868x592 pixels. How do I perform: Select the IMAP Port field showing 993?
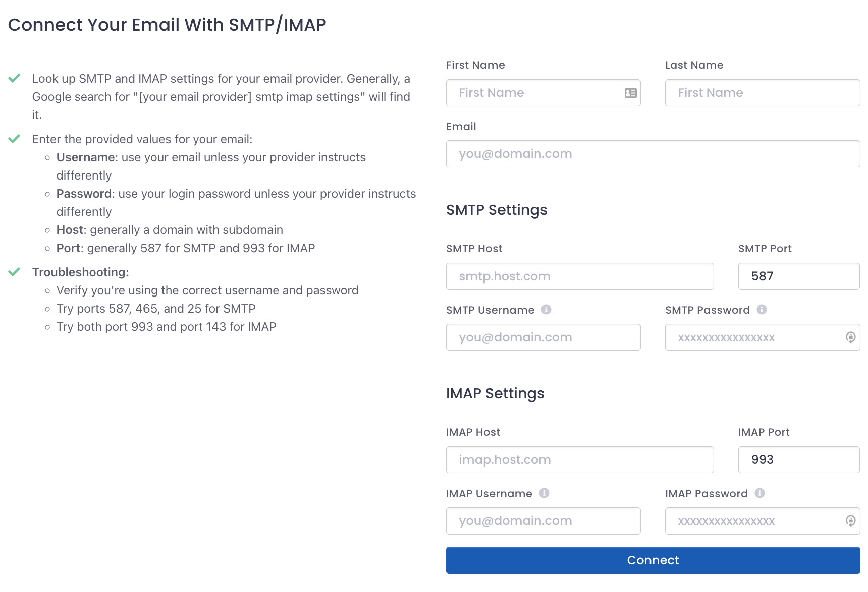[x=798, y=459]
